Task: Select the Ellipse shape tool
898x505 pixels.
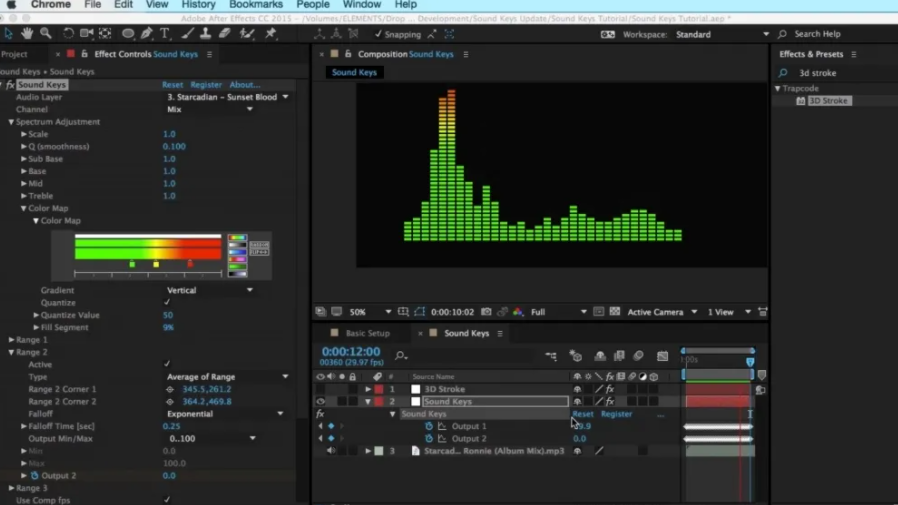Action: (x=128, y=34)
